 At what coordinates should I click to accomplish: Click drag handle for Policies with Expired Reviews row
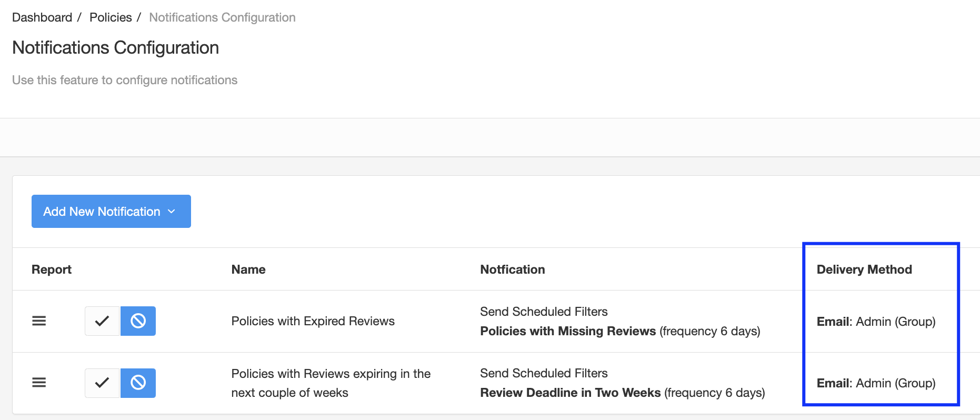(39, 321)
